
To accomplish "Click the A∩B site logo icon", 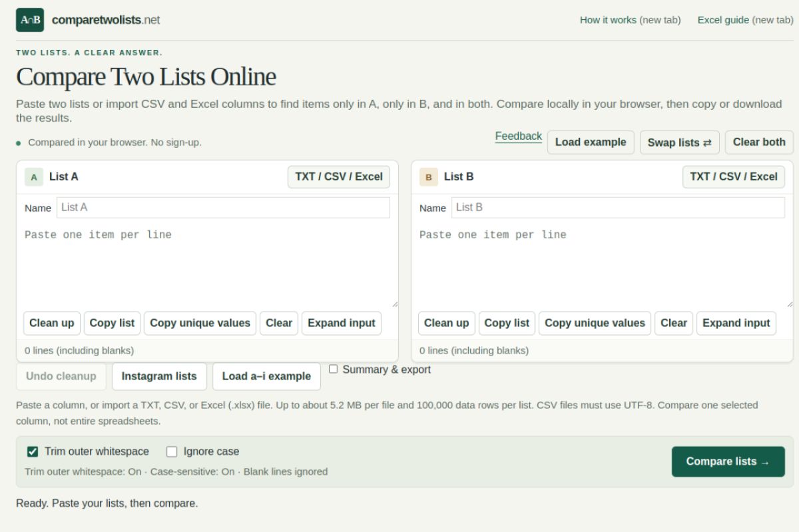I will (x=30, y=20).
